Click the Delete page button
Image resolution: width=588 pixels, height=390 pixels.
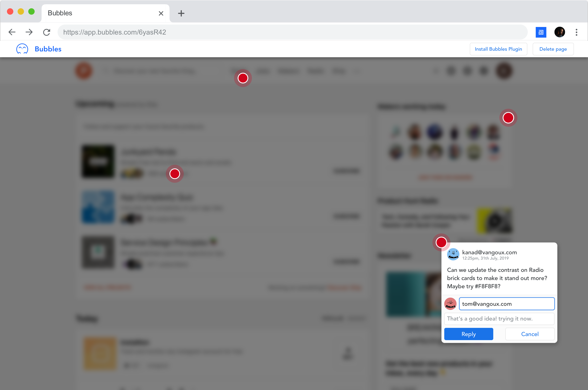point(553,49)
